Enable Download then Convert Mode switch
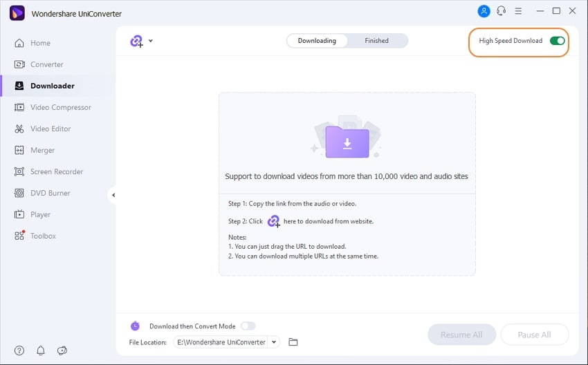The image size is (588, 365). 248,326
